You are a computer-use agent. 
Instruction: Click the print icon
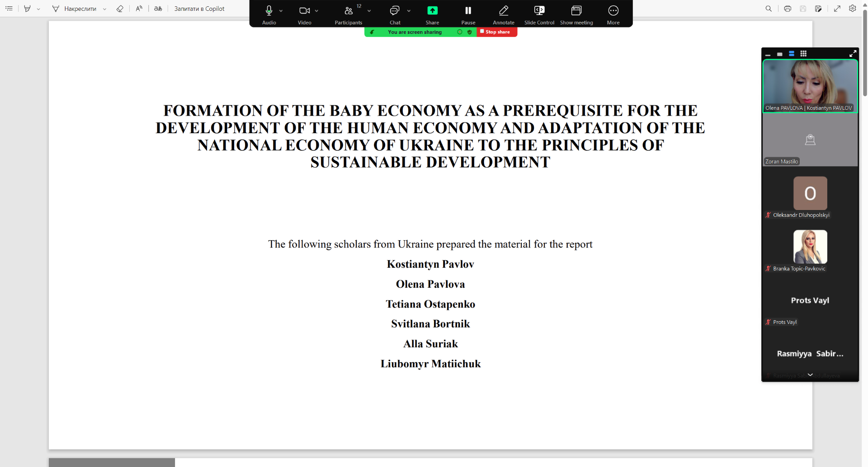pos(788,9)
